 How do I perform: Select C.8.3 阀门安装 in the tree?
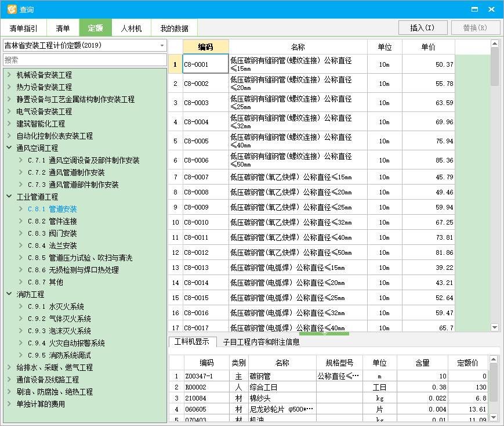tap(53, 233)
